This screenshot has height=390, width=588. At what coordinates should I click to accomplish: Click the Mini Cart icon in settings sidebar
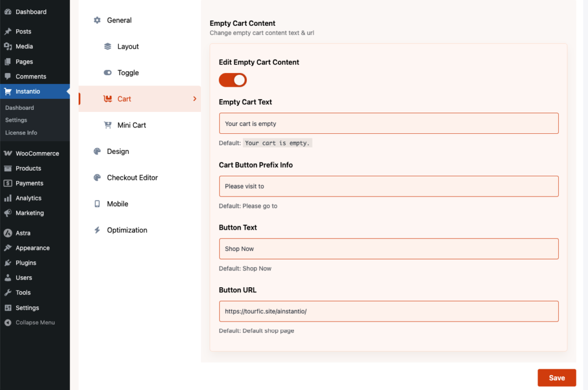point(107,125)
